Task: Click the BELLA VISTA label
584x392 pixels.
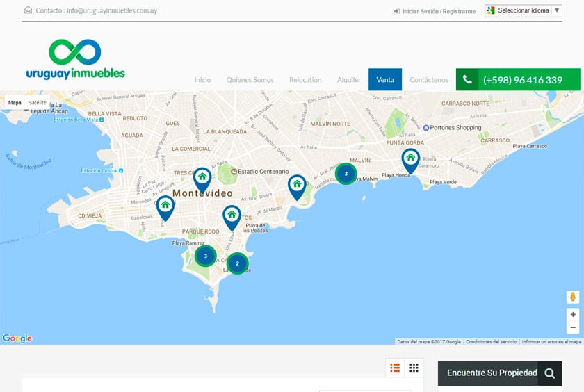Action: tap(105, 114)
